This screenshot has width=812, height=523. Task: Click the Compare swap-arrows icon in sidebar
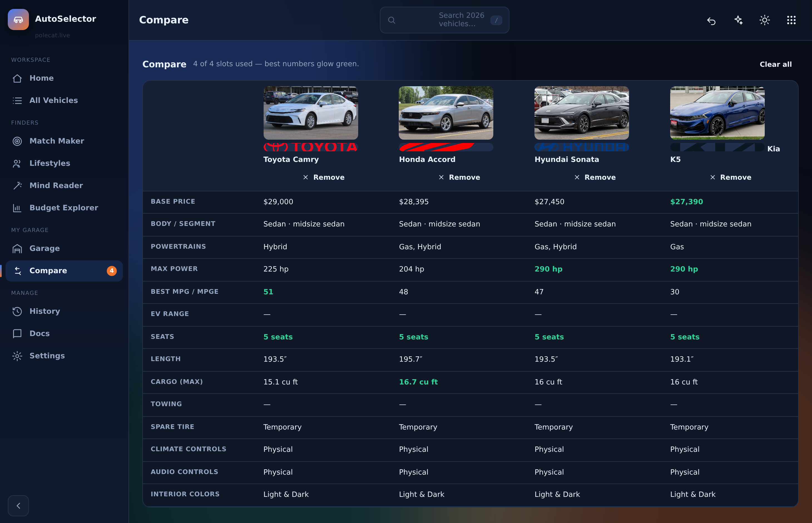[17, 271]
